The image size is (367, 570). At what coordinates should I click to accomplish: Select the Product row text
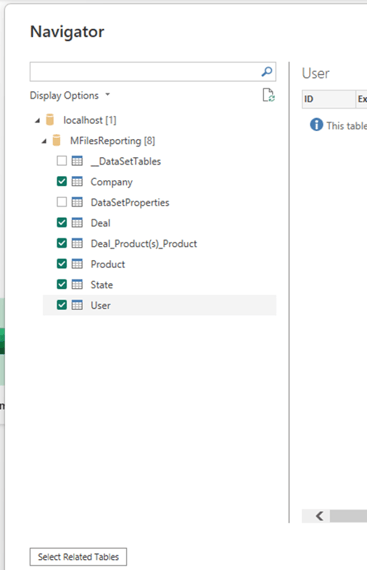108,264
